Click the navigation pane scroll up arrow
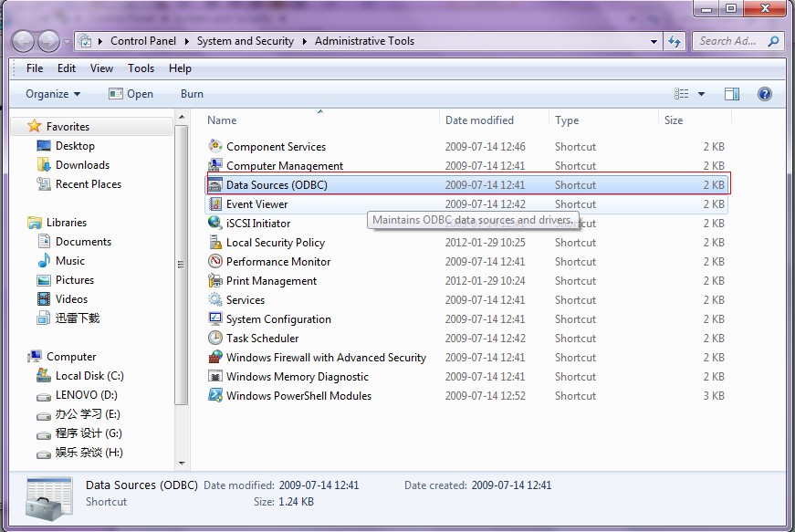Viewport: 795px width, 532px height. (182, 117)
